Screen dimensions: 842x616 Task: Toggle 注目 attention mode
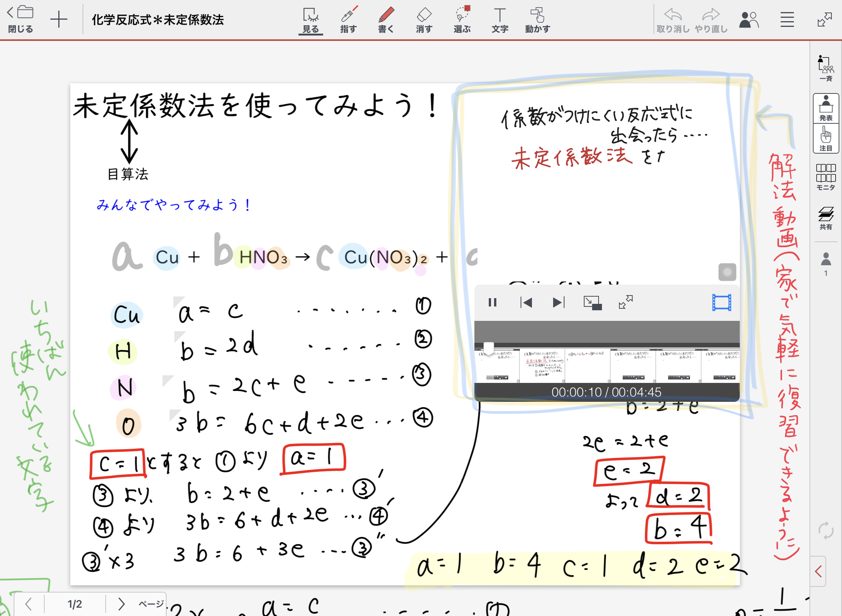[x=826, y=138]
